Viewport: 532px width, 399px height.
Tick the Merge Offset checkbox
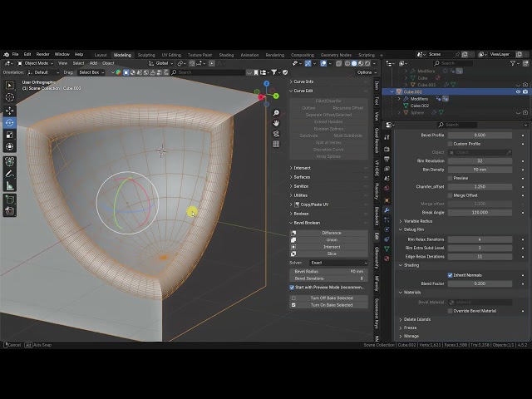coord(451,195)
